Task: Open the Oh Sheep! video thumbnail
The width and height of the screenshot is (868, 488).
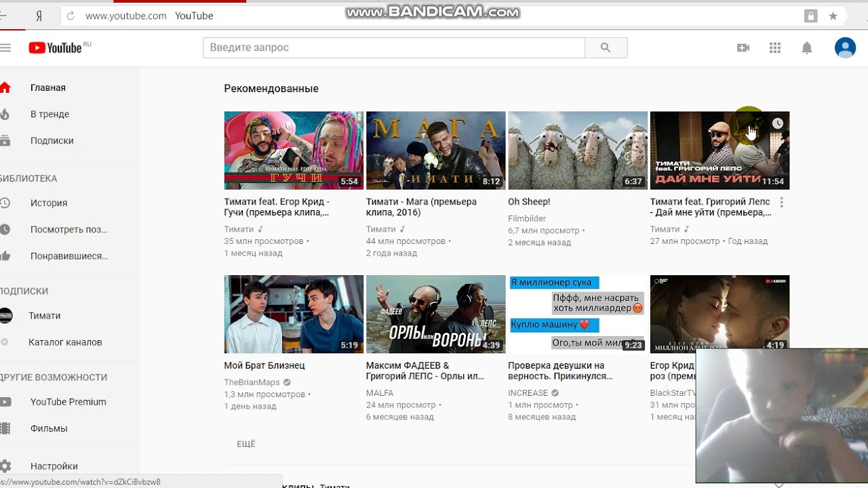Action: click(578, 150)
